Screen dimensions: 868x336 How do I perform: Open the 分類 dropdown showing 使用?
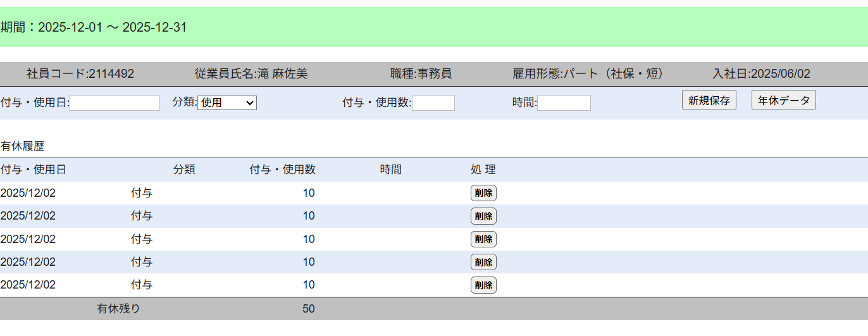(227, 103)
